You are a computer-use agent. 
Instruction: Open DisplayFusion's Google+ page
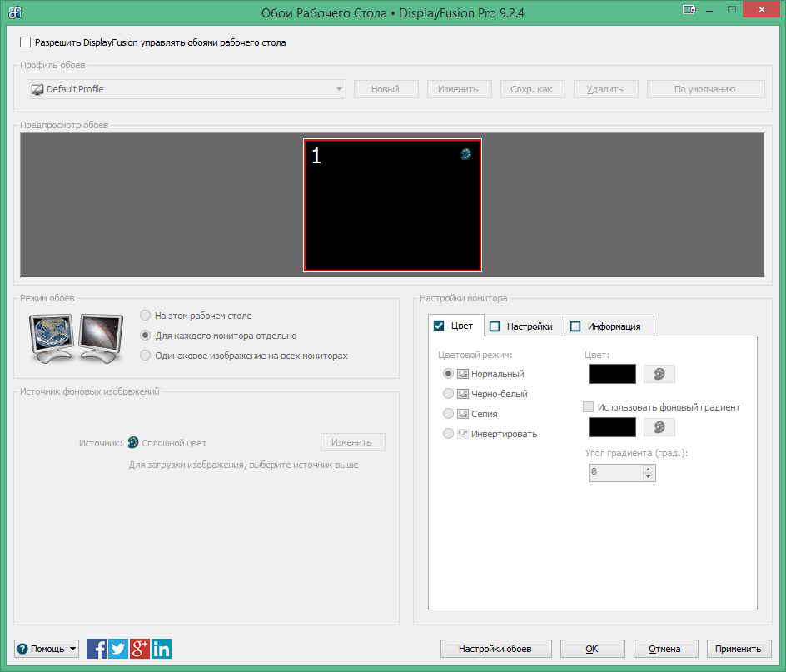coord(140,648)
